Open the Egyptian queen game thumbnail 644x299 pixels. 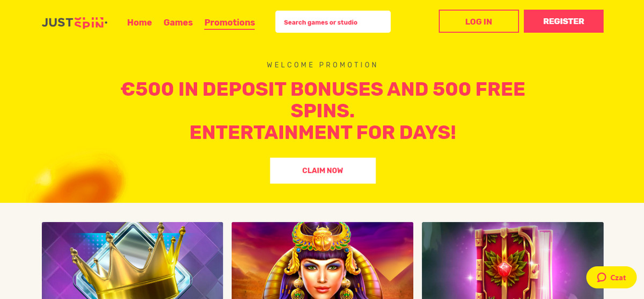[323, 260]
